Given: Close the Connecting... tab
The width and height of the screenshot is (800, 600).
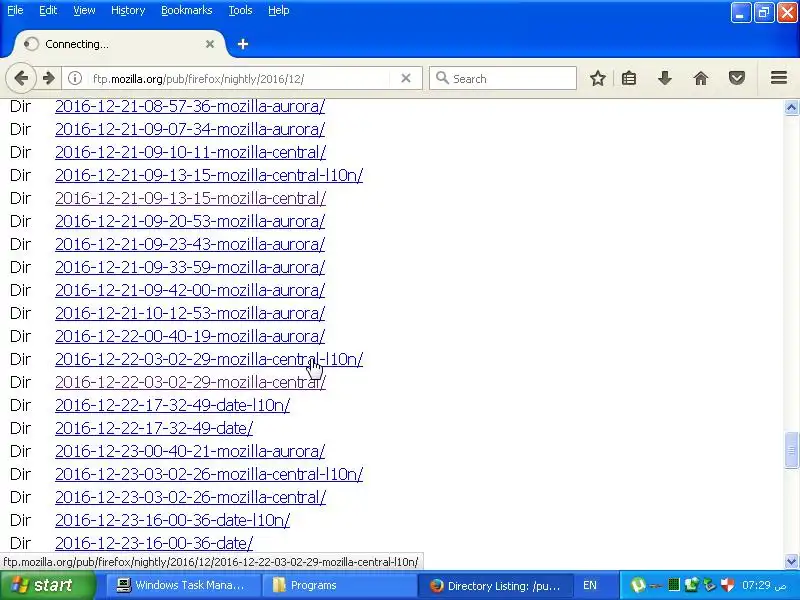Looking at the screenshot, I should coord(210,44).
